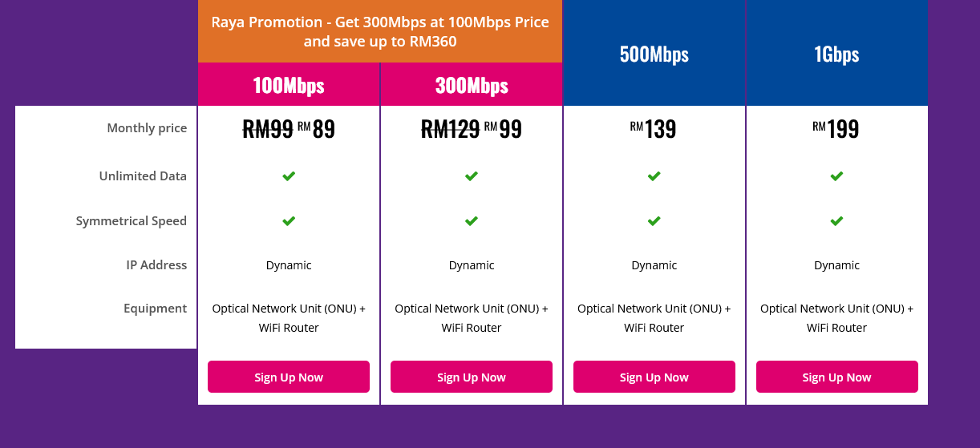
Task: Click Unlimited Data checkmark for 100Mbps plan
Action: 289,176
